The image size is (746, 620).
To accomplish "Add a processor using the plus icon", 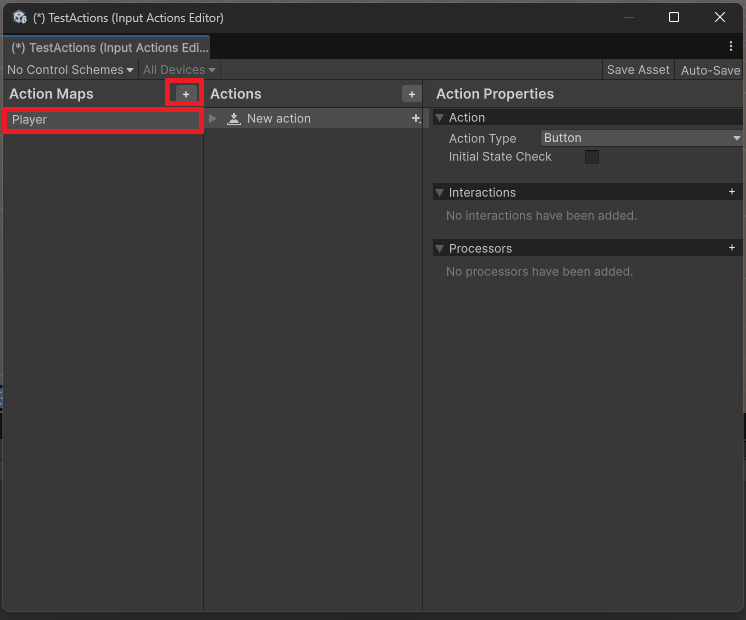I will click(731, 248).
